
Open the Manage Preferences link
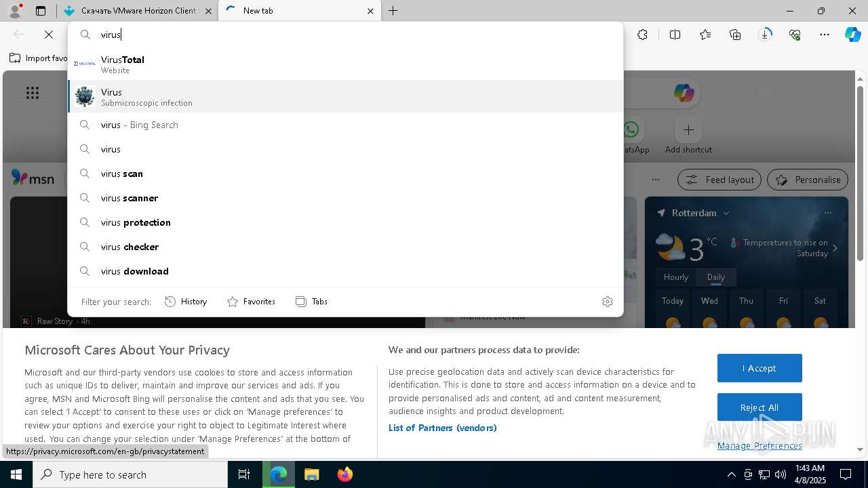[x=759, y=445]
